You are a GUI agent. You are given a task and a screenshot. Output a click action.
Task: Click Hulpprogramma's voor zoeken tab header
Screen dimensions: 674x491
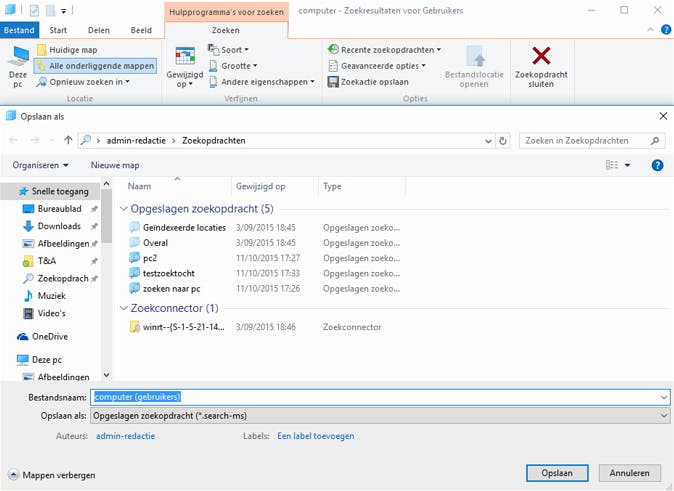[x=226, y=12]
